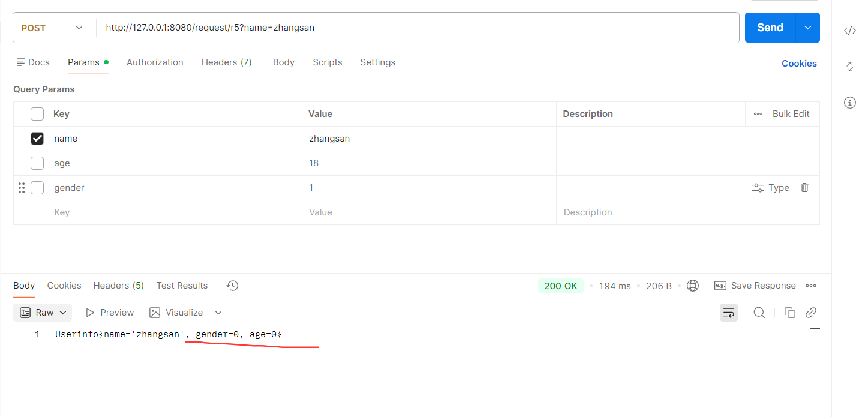
Task: Expand the Visualize chevron dropdown
Action: tap(218, 313)
